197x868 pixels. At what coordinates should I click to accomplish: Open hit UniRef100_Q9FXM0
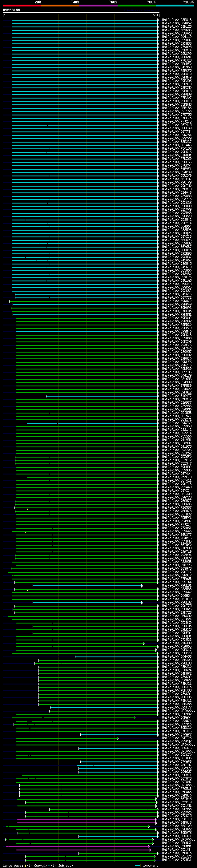177,88
